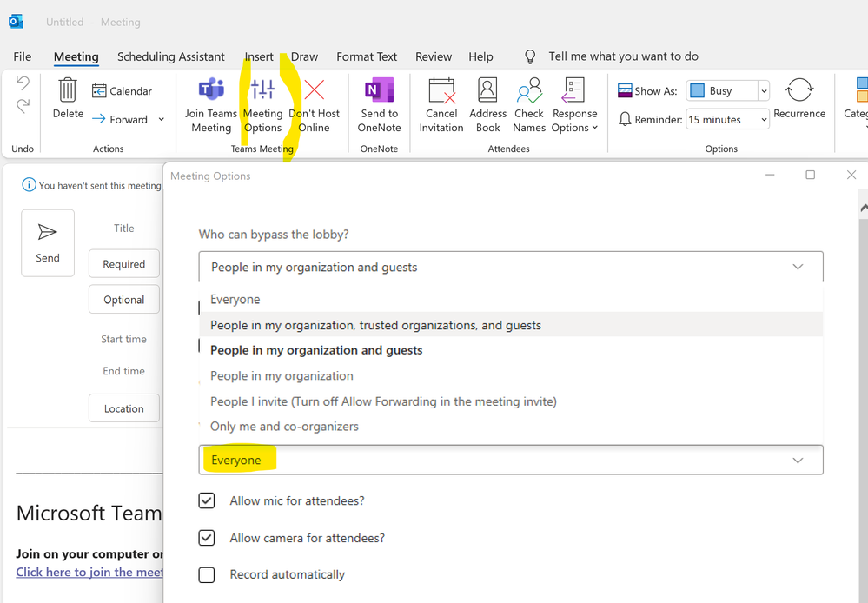Delete the meeting with the trash icon
Image resolution: width=868 pixels, height=603 pixels.
point(68,98)
